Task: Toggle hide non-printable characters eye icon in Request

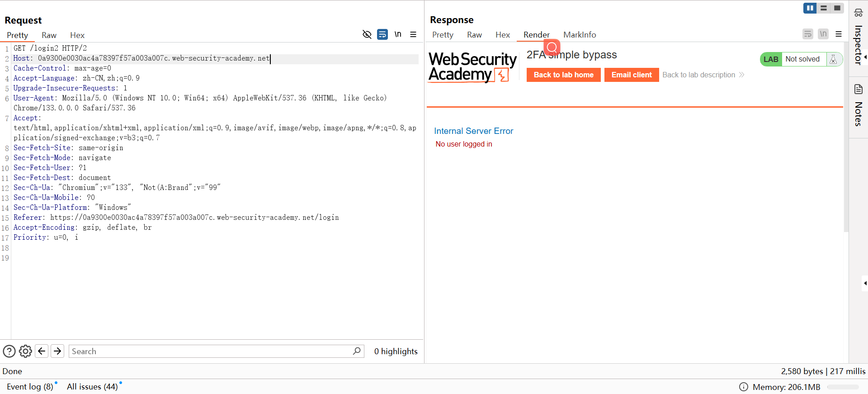Action: (x=367, y=34)
